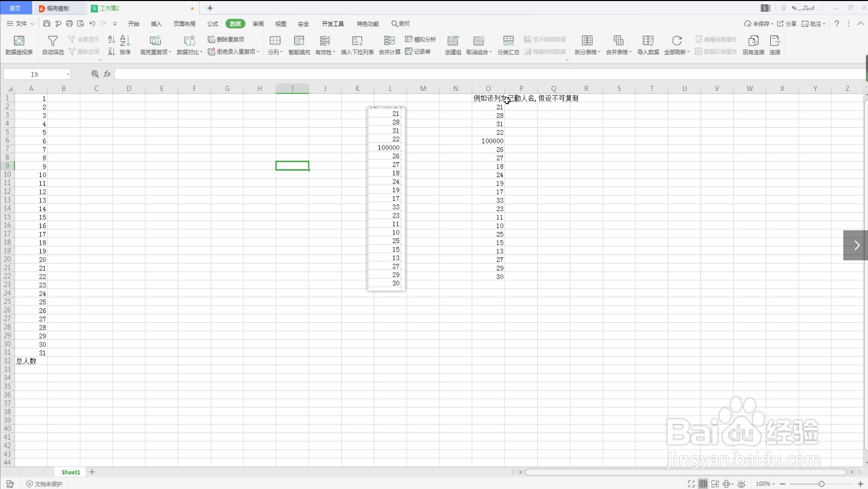This screenshot has height=489, width=868.
Task: Open the Name Box dropdown arrow
Action: click(x=68, y=75)
